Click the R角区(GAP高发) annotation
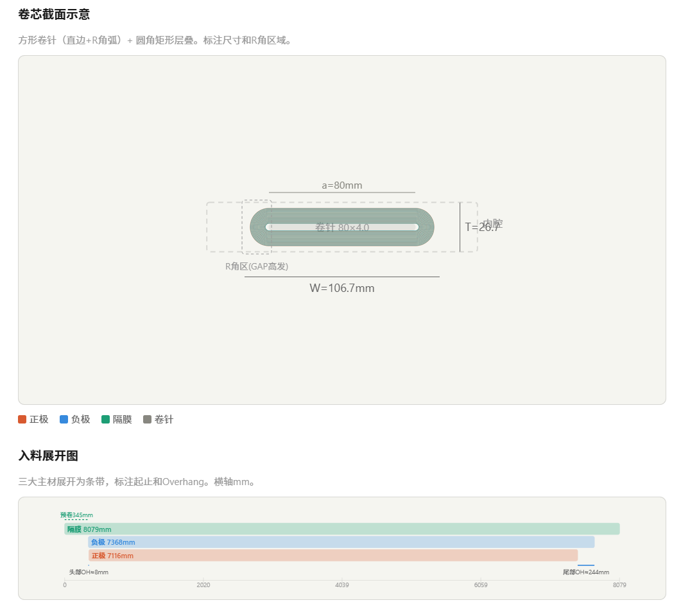Viewport: 690px width, 616px height. click(257, 266)
